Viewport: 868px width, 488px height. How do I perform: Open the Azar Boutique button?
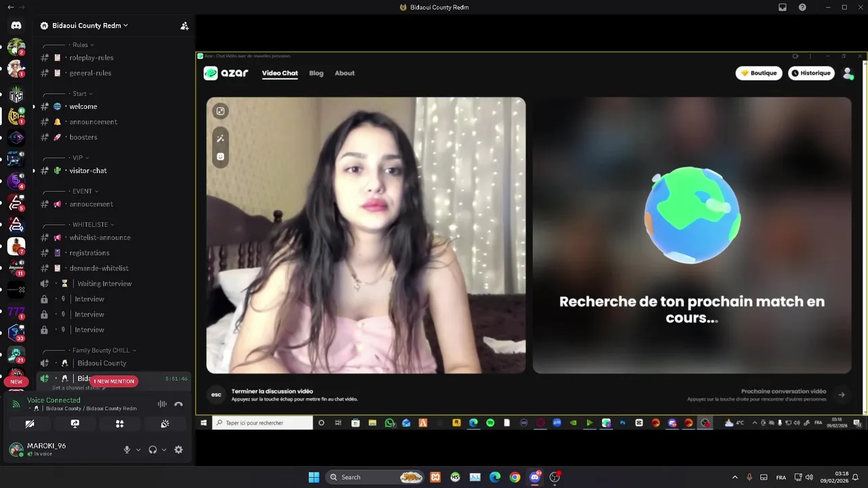[759, 73]
